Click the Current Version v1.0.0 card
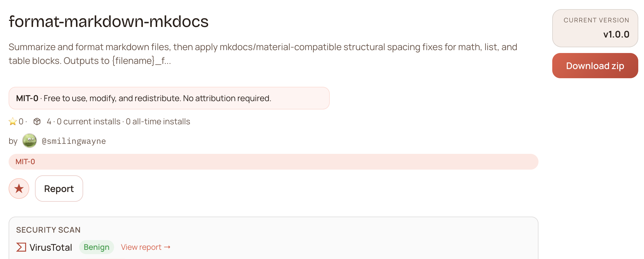Screen dimensions: 644x259 595,28
